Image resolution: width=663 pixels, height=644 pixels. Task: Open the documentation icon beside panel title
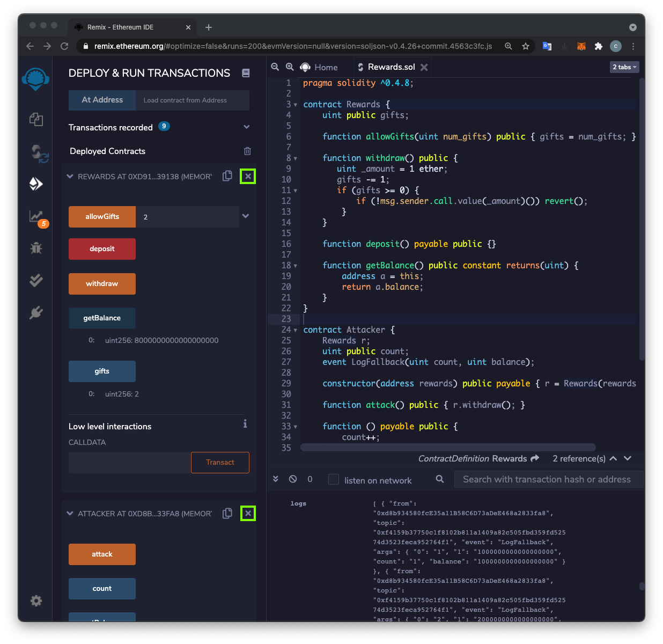pos(246,73)
